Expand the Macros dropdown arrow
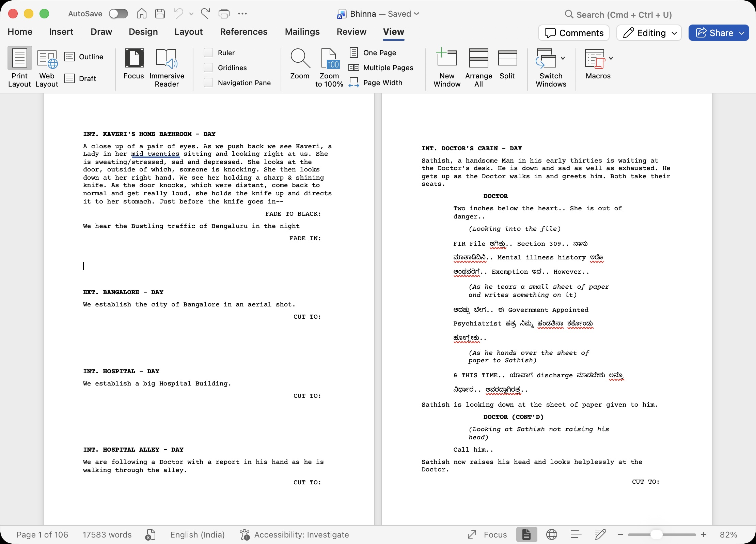Image resolution: width=756 pixels, height=544 pixels. (611, 58)
